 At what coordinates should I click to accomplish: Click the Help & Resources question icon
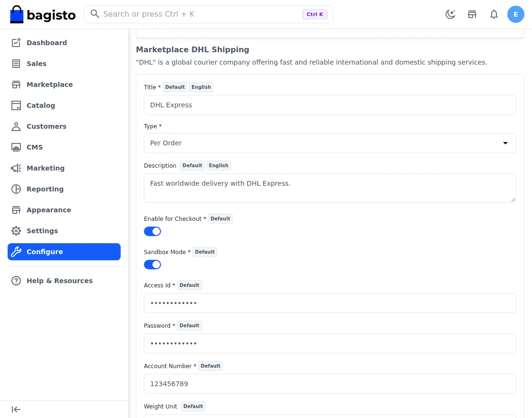point(16,281)
